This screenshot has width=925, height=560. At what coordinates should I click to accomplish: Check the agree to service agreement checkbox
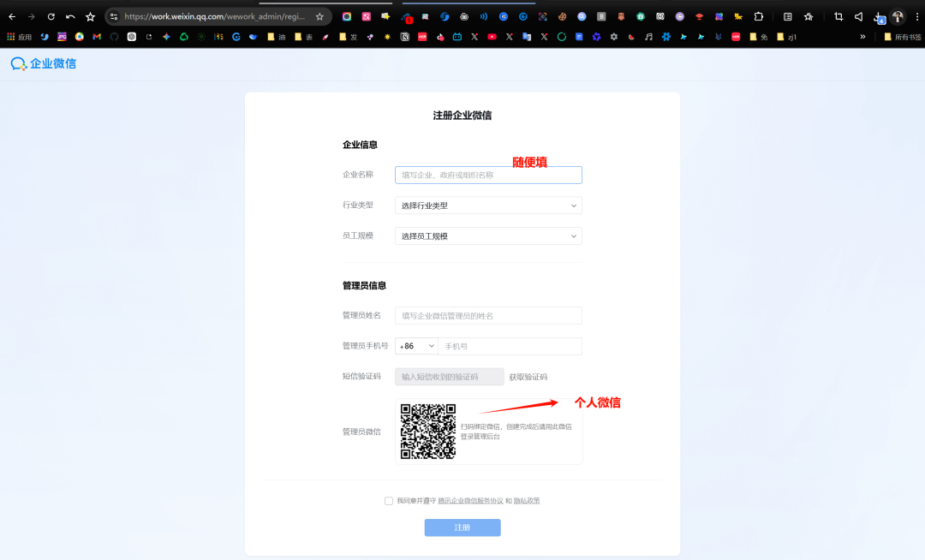(389, 500)
